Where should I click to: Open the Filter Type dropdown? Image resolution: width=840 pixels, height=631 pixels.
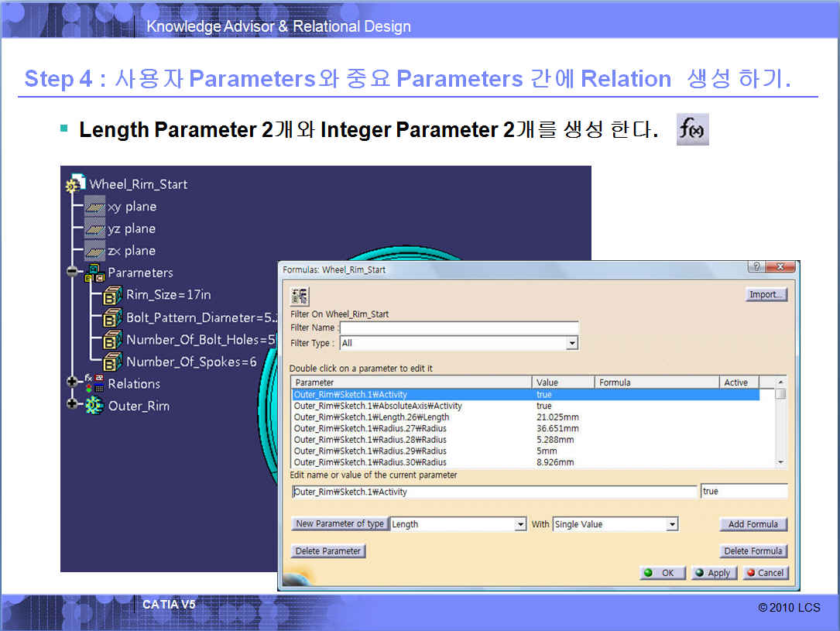pos(571,343)
